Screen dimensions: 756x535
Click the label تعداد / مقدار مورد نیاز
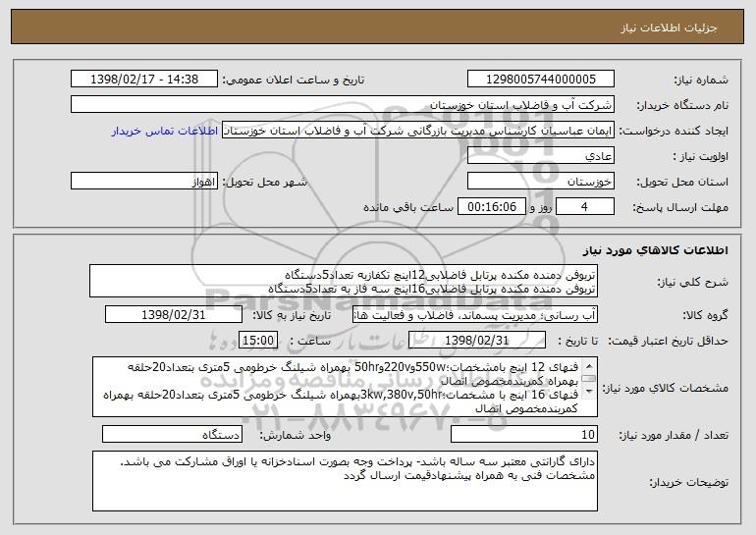pyautogui.click(x=674, y=435)
